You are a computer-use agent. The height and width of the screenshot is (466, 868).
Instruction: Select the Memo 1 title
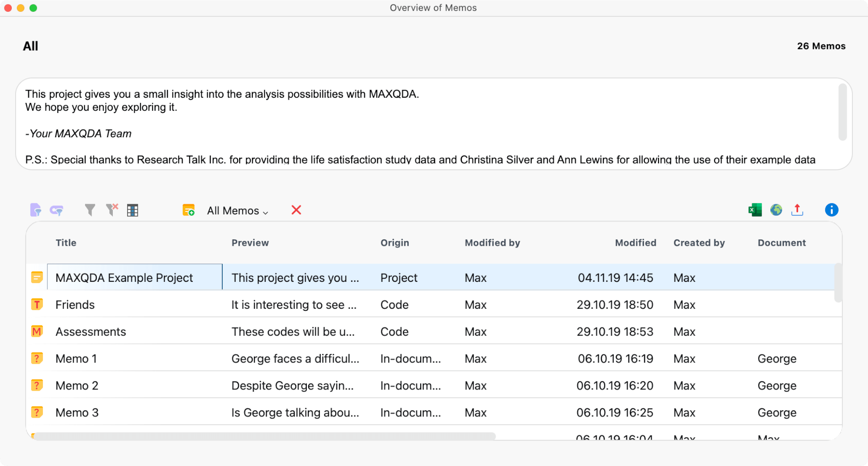[x=76, y=359]
